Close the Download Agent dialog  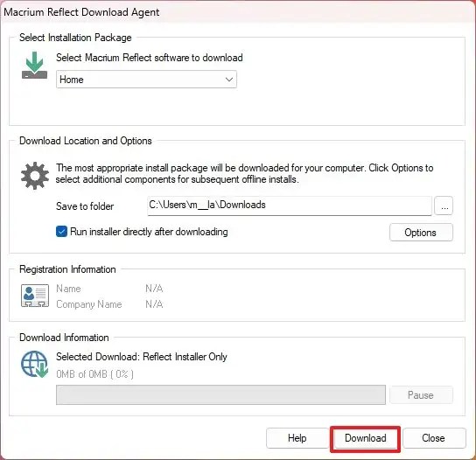tap(433, 438)
